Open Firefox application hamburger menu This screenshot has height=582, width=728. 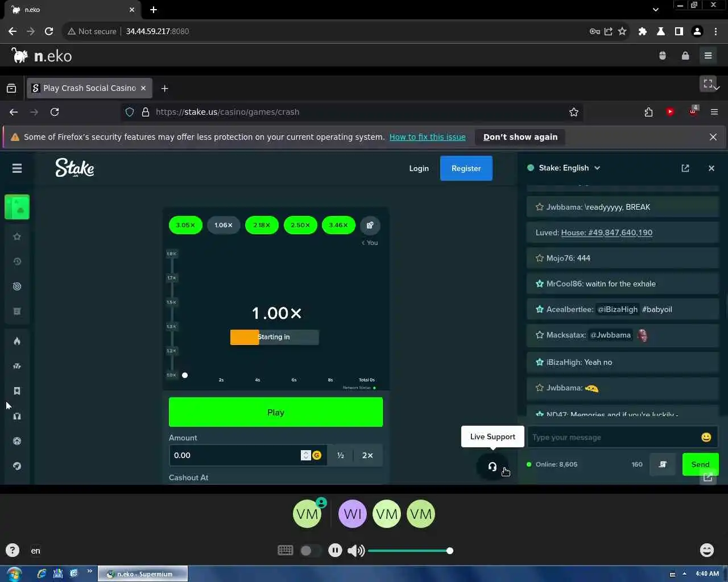coord(714,112)
